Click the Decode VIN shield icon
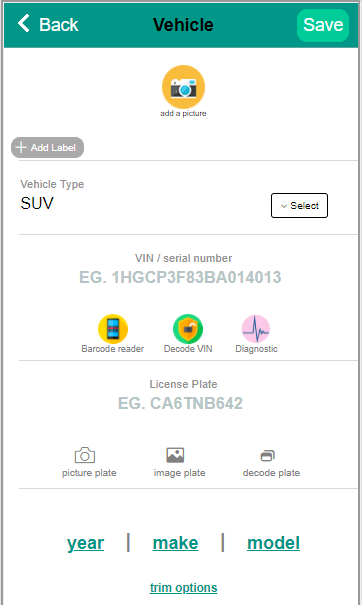The image size is (362, 605). pos(188,329)
